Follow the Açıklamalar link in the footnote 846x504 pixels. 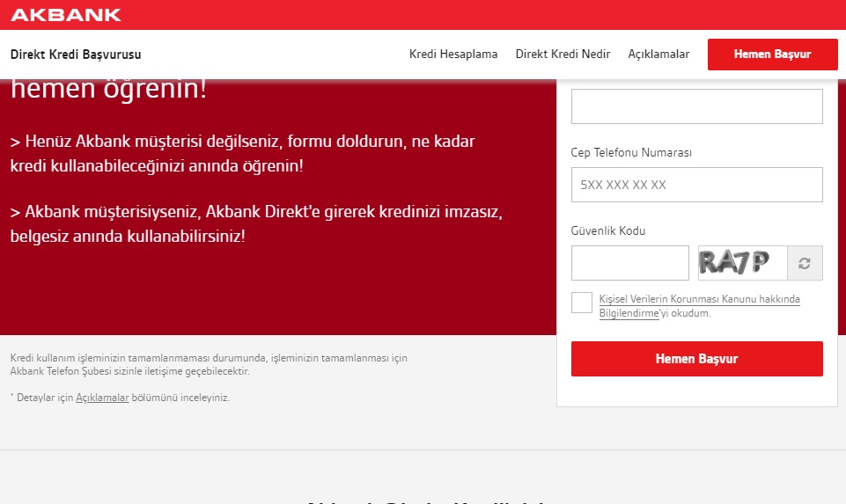tap(102, 398)
